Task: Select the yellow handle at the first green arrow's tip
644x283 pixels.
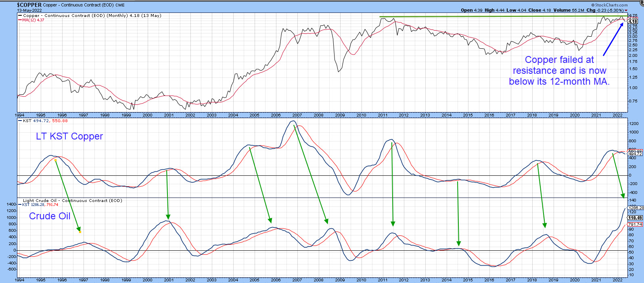Action: coord(80,232)
